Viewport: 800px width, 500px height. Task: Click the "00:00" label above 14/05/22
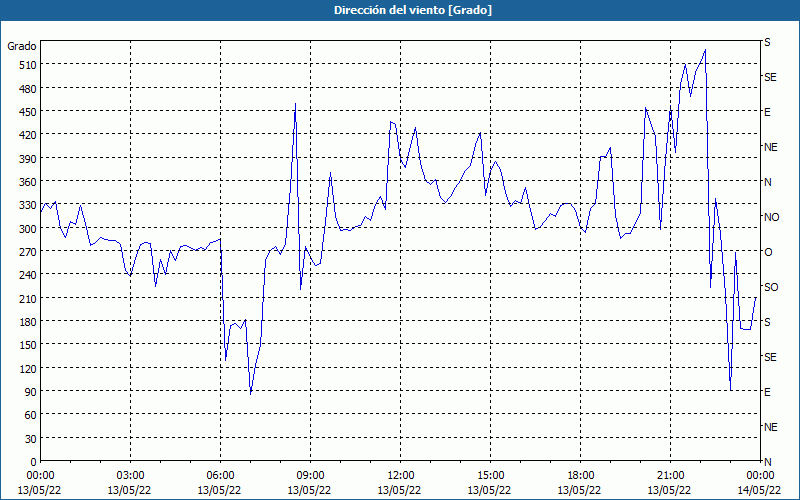click(x=760, y=476)
